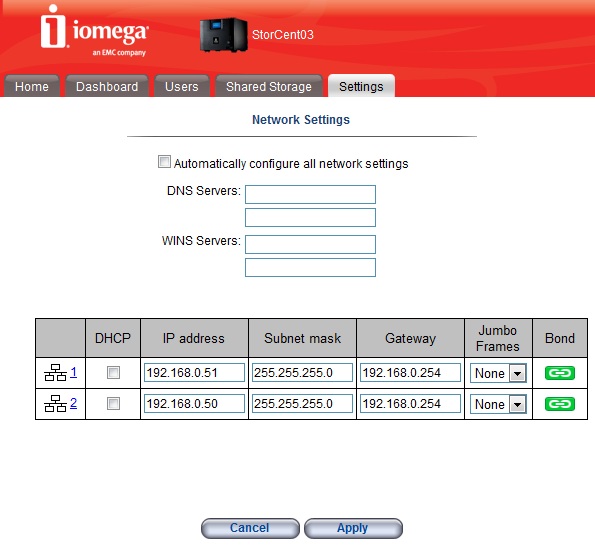Click the Iomega logo in the header
The width and height of the screenshot is (595, 546).
(x=94, y=31)
